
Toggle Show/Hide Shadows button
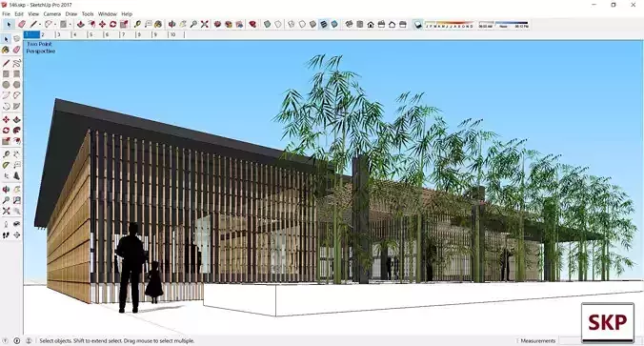(x=417, y=24)
